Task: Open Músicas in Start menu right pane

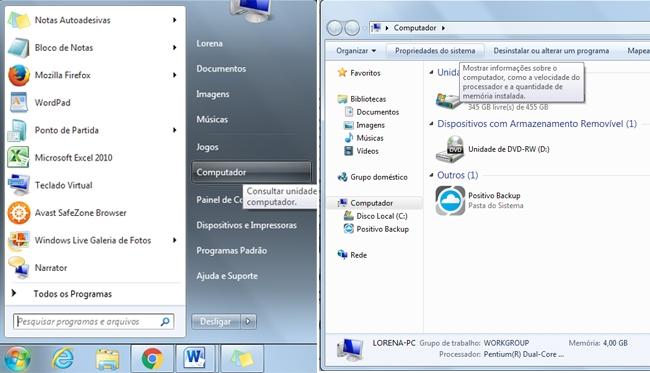Action: click(212, 119)
